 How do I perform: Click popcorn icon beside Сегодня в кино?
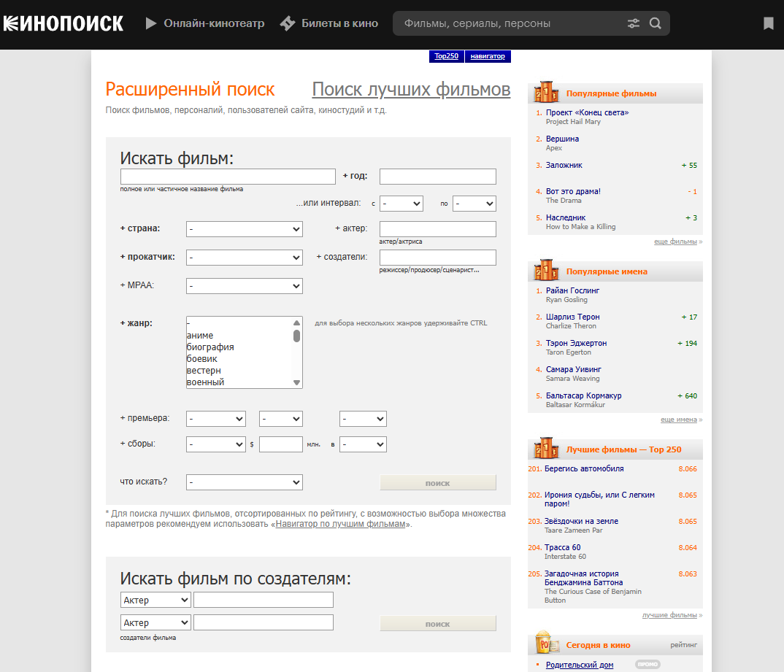(547, 643)
